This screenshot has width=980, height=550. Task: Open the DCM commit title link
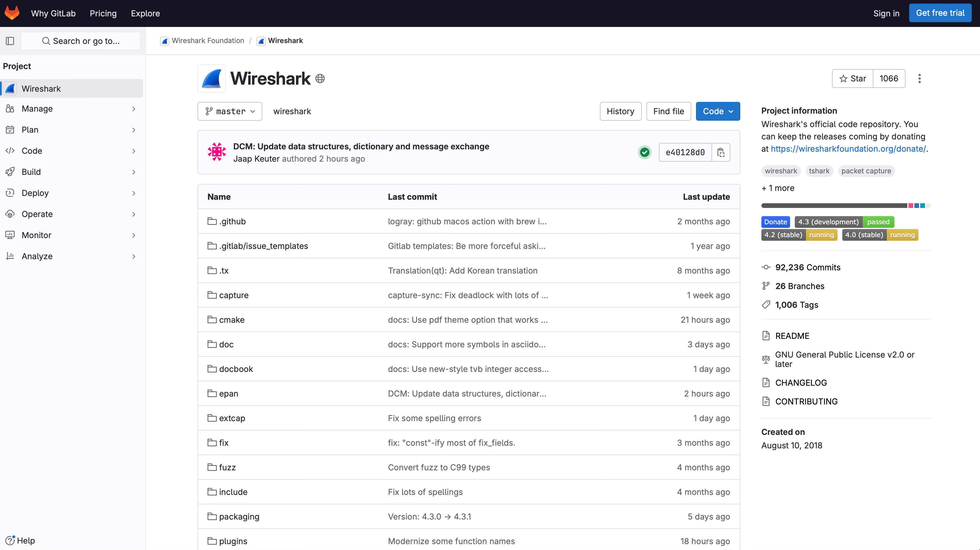361,146
